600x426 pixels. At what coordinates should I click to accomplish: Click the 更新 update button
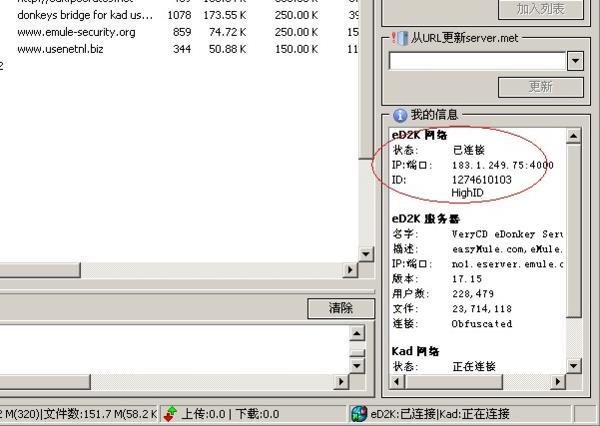(x=541, y=87)
